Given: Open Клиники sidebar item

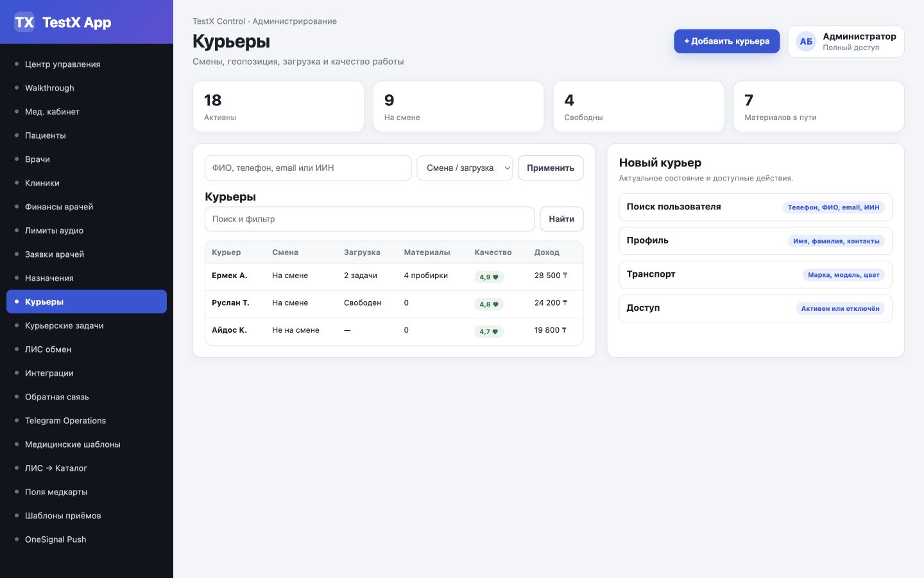Looking at the screenshot, I should click(87, 183).
